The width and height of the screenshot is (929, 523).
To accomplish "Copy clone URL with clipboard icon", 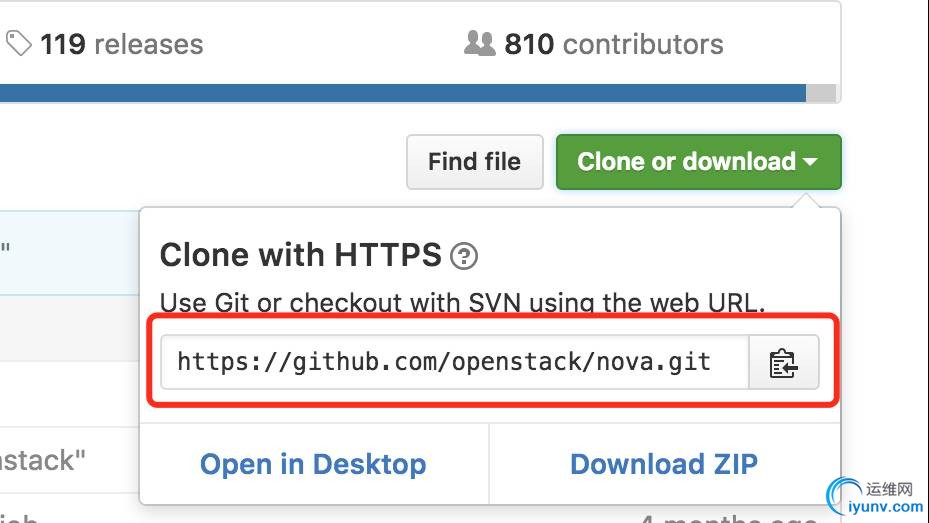I will coord(784,362).
